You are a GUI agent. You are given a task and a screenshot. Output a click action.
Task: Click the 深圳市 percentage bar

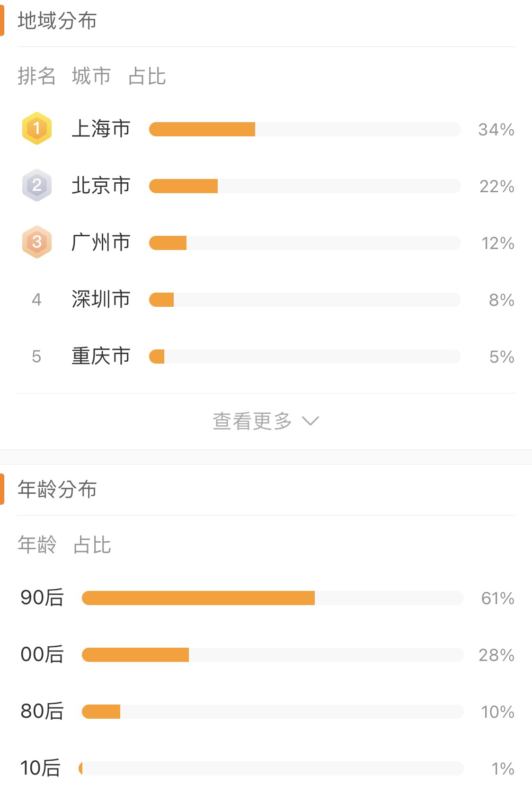coord(305,300)
